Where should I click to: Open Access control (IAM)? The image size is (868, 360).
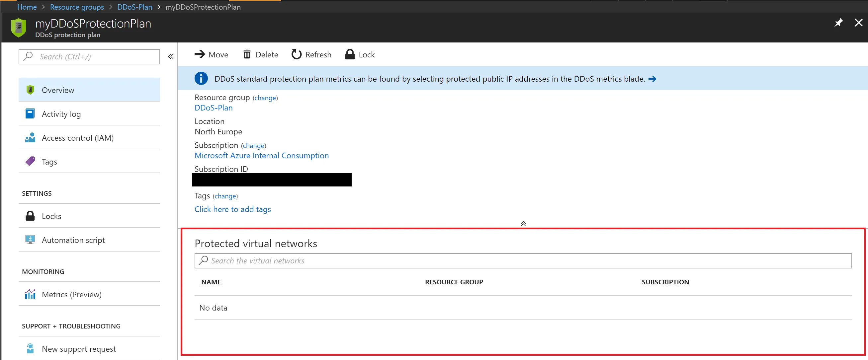(89, 138)
